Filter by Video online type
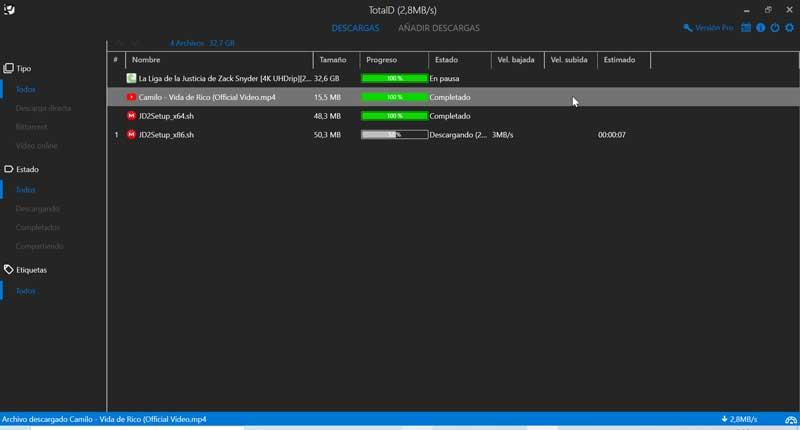The width and height of the screenshot is (800, 430). (36, 146)
